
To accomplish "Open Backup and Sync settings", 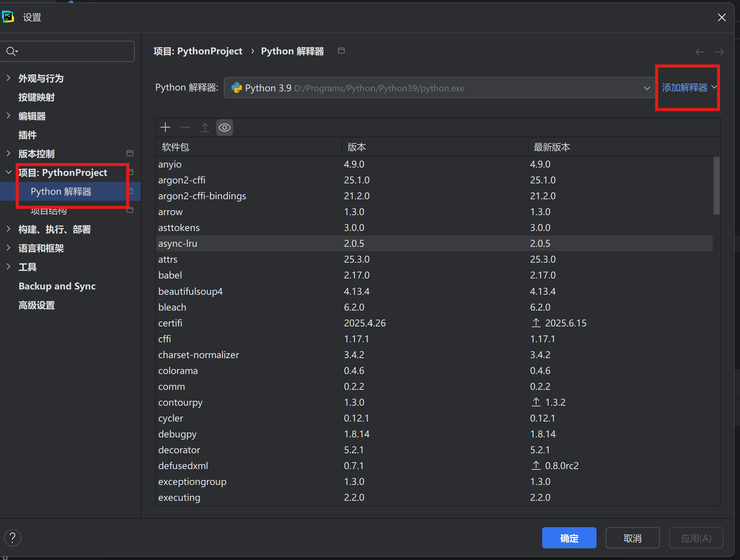I will pos(57,286).
